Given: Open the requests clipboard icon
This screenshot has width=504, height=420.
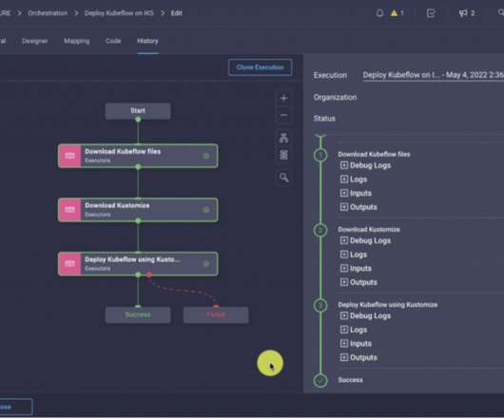Looking at the screenshot, I should click(x=431, y=13).
